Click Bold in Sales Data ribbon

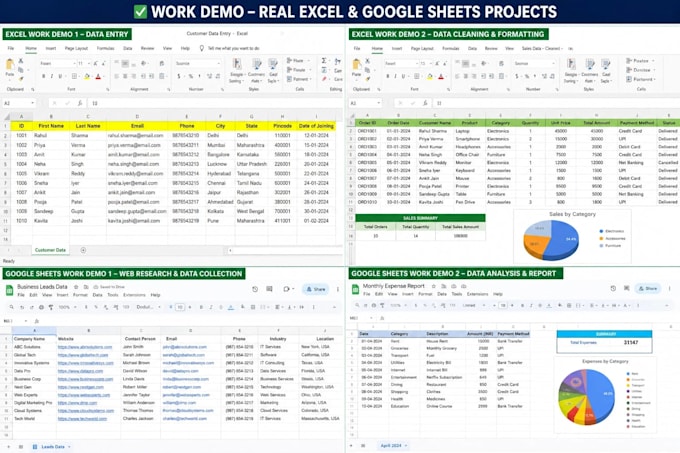point(388,76)
